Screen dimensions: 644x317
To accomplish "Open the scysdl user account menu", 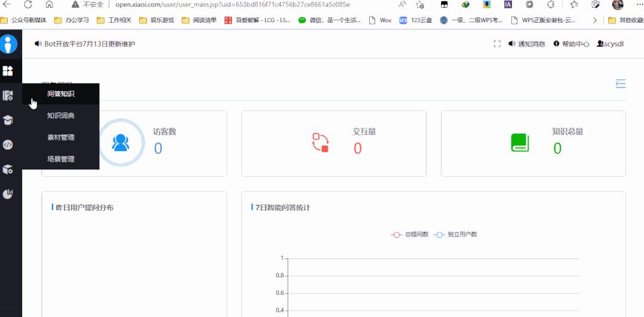I will [611, 44].
